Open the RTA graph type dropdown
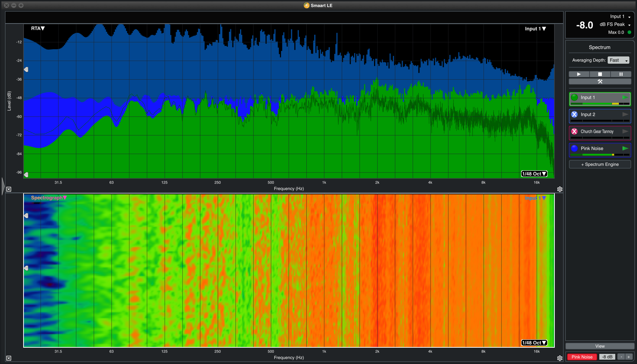This screenshot has height=364, width=637. pyautogui.click(x=38, y=28)
